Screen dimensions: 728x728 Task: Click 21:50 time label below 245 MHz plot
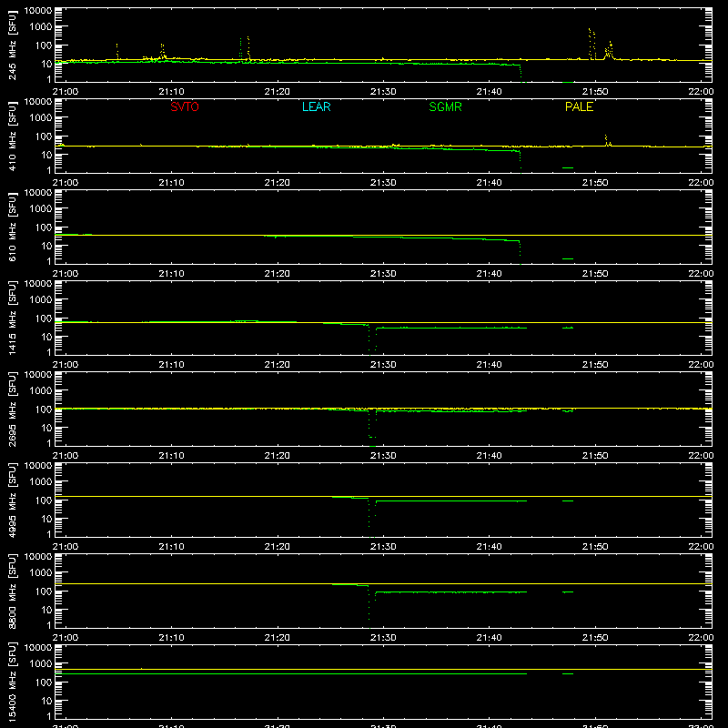pos(595,92)
